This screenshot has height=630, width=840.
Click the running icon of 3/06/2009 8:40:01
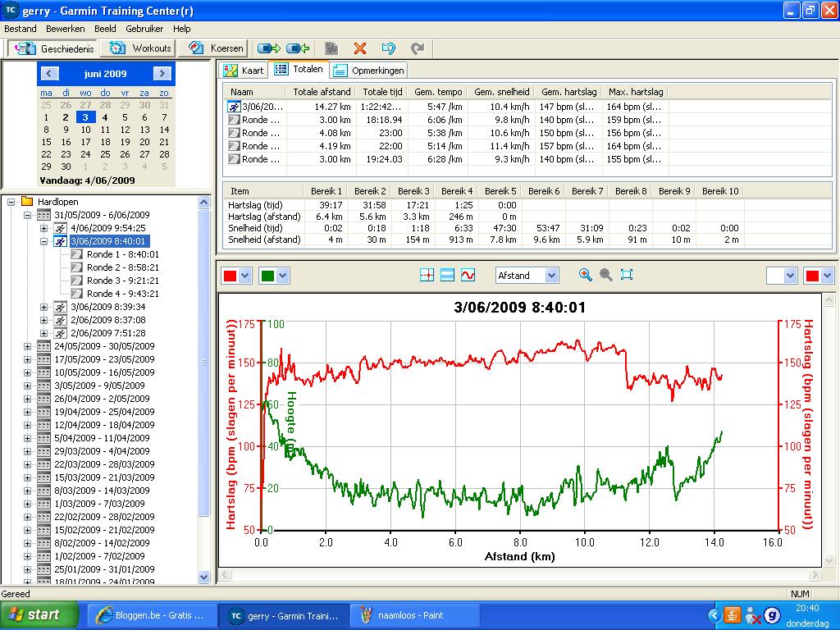coord(61,242)
